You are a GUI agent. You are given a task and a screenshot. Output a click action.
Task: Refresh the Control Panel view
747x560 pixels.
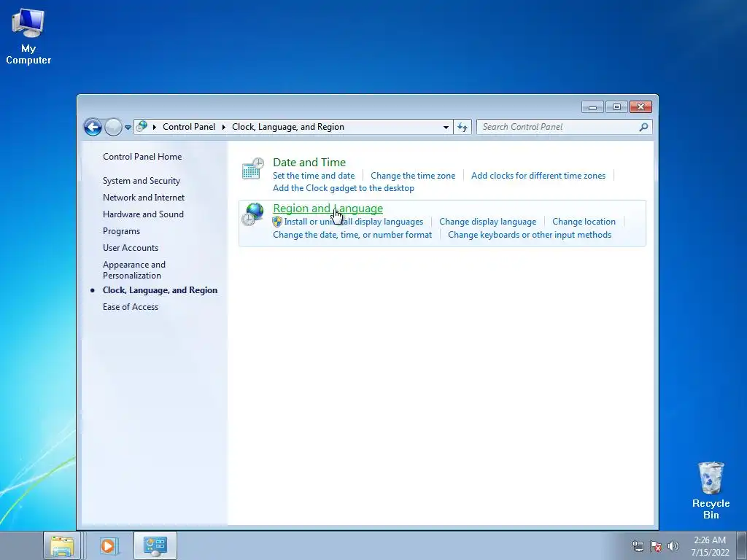[x=462, y=127]
